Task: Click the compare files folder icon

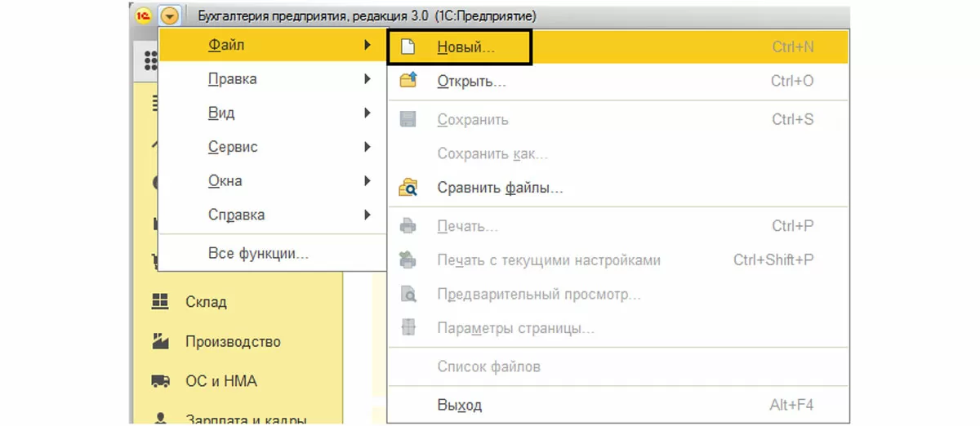Action: click(x=408, y=188)
